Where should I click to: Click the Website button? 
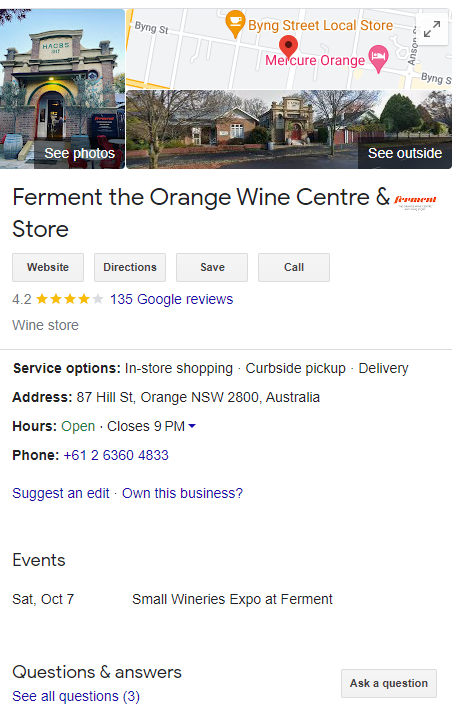48,267
